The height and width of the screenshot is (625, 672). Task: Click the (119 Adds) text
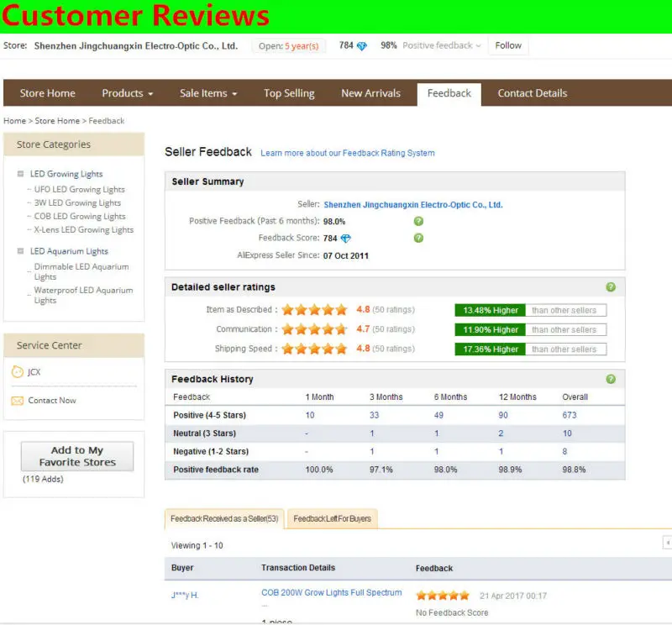coord(43,479)
